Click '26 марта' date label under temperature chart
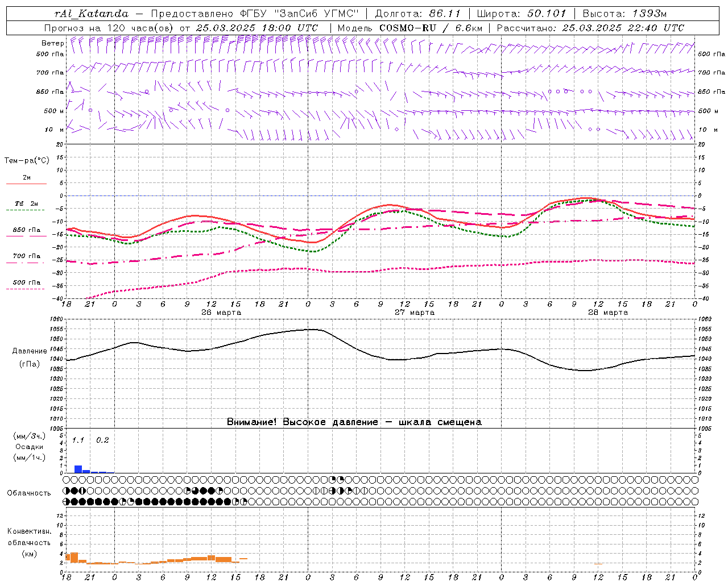Screen dimensions: 728x582 tap(221, 313)
